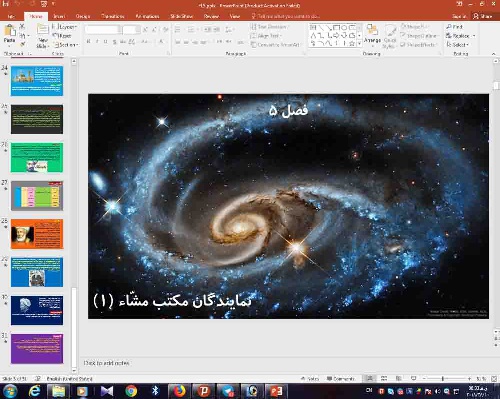Open the Text Direction dropdown
500x399 pixels.
click(x=270, y=26)
